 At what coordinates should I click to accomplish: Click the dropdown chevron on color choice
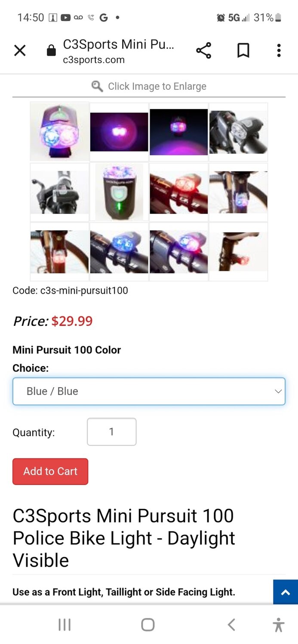tap(278, 391)
